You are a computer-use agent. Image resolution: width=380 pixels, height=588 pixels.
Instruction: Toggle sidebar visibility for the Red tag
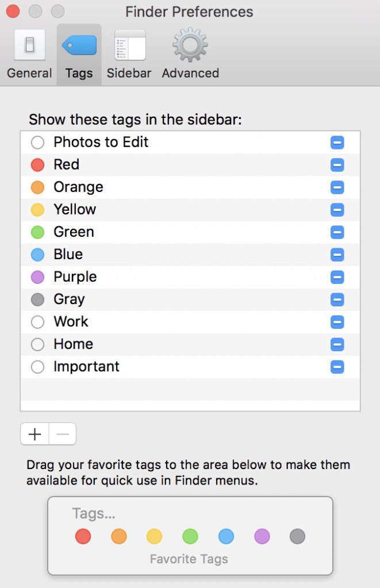point(337,165)
